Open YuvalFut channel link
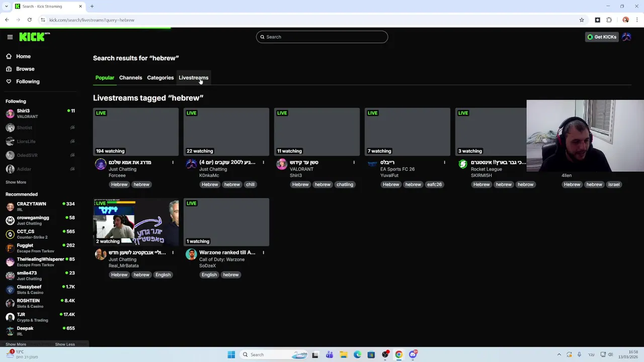Viewport: 644px width, 362px height. click(x=389, y=175)
